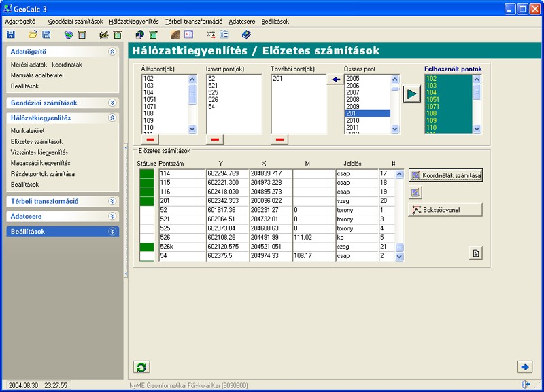Click the Koordináták számítása button
The width and height of the screenshot is (544, 392).
446,175
